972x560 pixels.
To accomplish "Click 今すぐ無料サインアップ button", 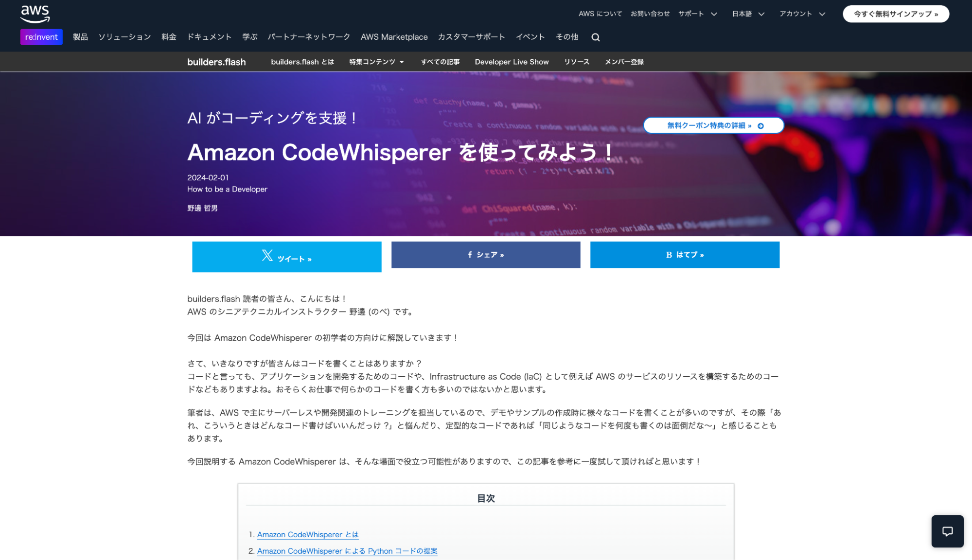I will click(x=896, y=14).
